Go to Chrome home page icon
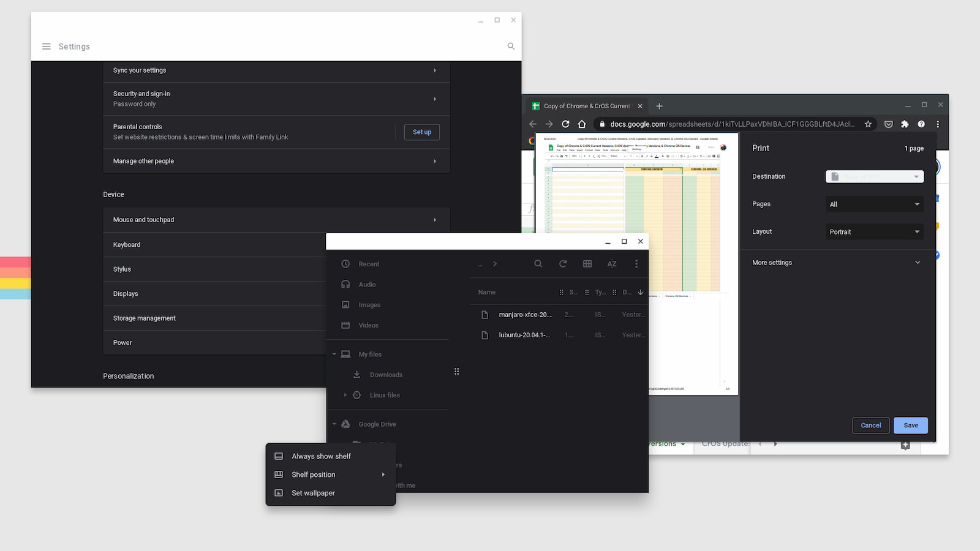 pyautogui.click(x=582, y=124)
